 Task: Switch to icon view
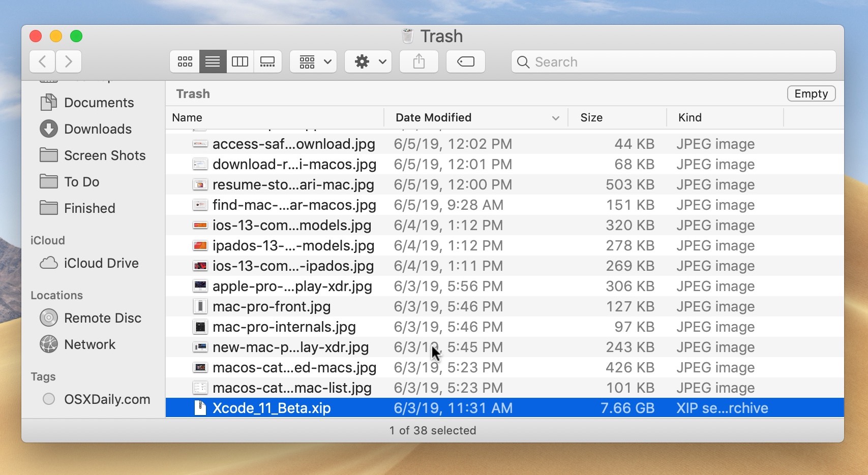click(185, 62)
